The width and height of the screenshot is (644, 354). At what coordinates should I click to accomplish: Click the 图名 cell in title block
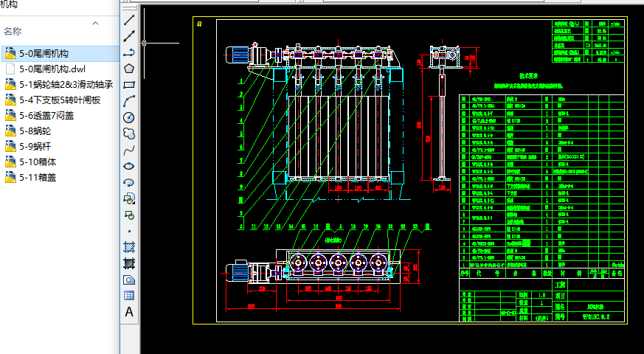click(x=560, y=306)
